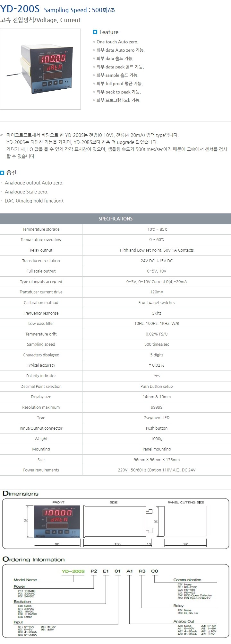Click the red 100.00 display on product photo

53,58
